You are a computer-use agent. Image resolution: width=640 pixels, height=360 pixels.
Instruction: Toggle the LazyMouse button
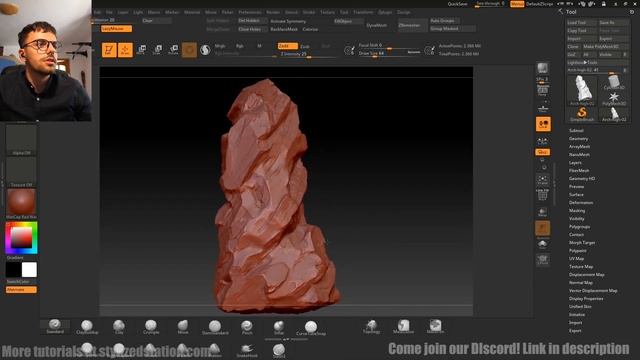[116, 29]
